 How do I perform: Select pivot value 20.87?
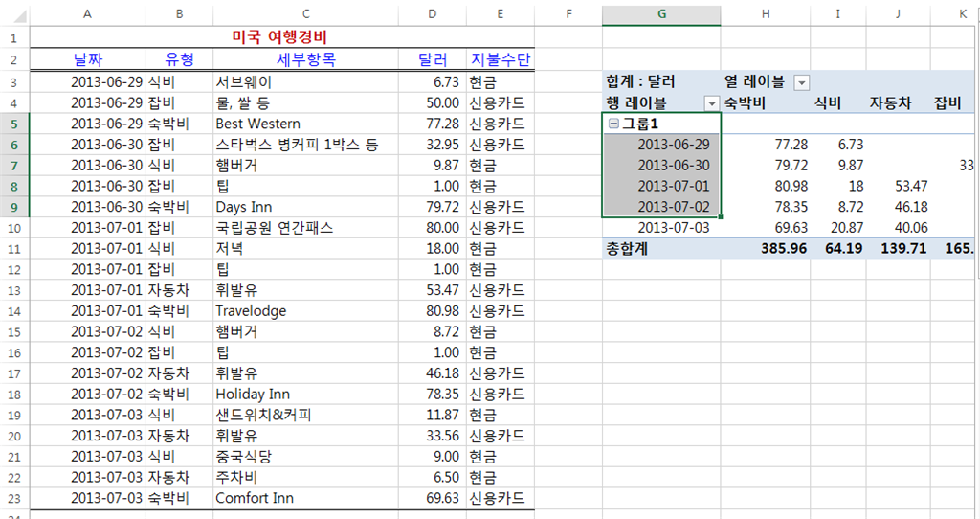(838, 228)
